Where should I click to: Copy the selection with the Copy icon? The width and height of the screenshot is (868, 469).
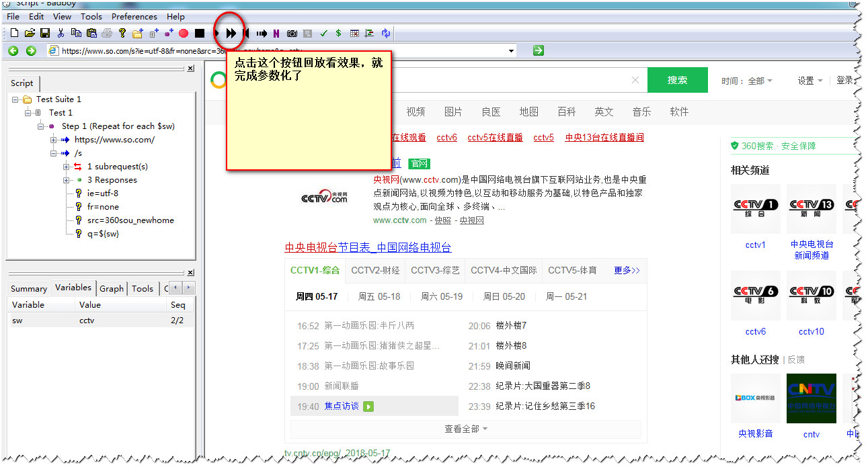76,33
